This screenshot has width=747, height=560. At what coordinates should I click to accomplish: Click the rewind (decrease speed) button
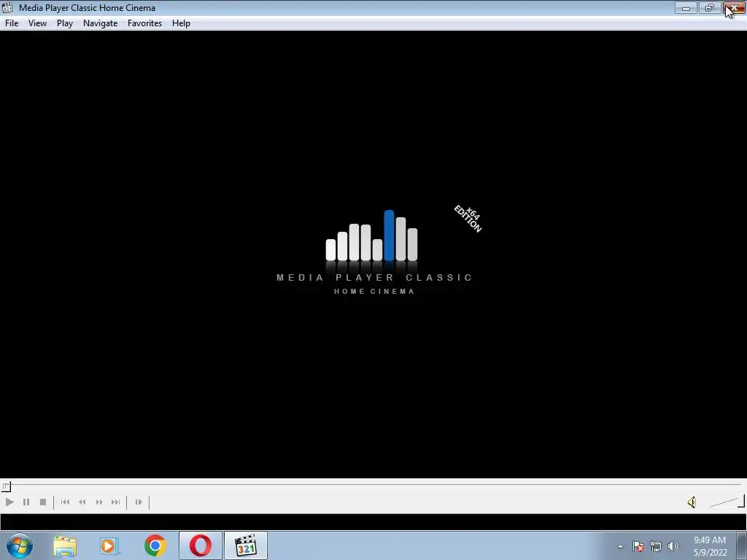click(82, 502)
